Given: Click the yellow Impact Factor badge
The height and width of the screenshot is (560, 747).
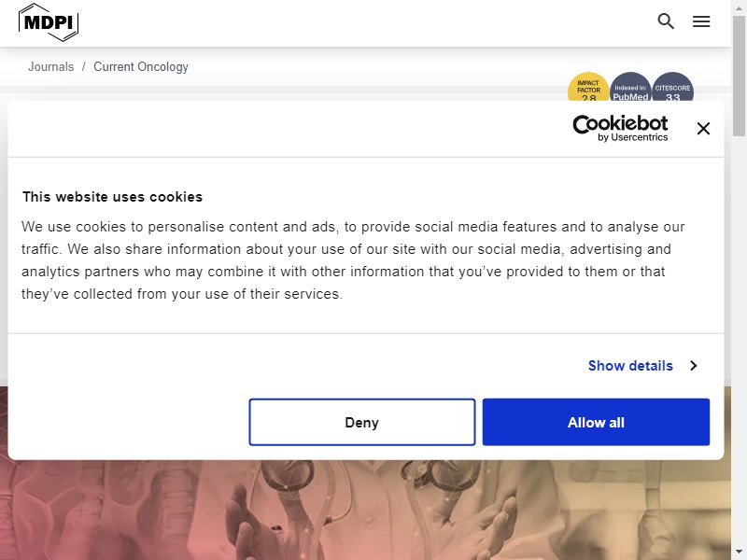Looking at the screenshot, I should pyautogui.click(x=588, y=88).
